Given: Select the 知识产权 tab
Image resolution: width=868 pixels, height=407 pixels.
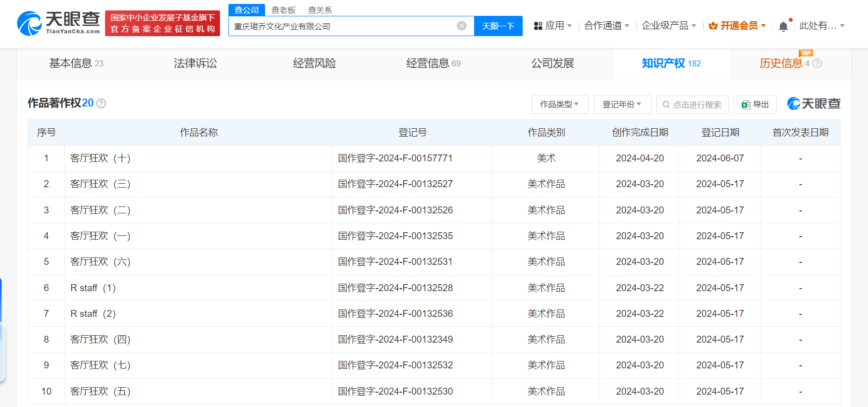Looking at the screenshot, I should click(671, 63).
